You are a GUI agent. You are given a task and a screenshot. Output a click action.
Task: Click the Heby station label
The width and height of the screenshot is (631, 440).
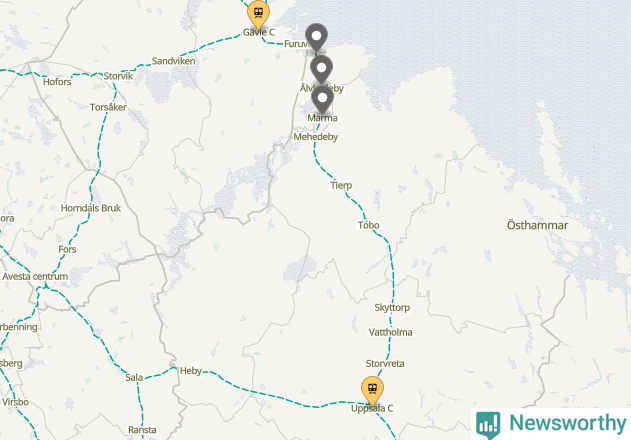(191, 371)
